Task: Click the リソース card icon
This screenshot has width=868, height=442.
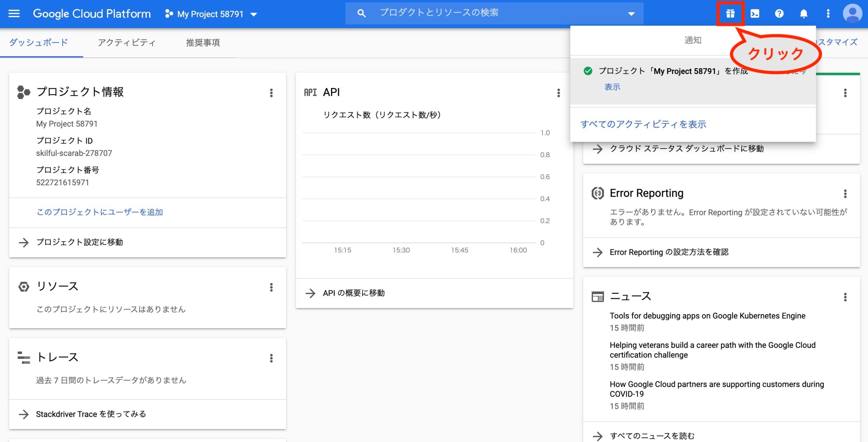Action: pos(24,287)
